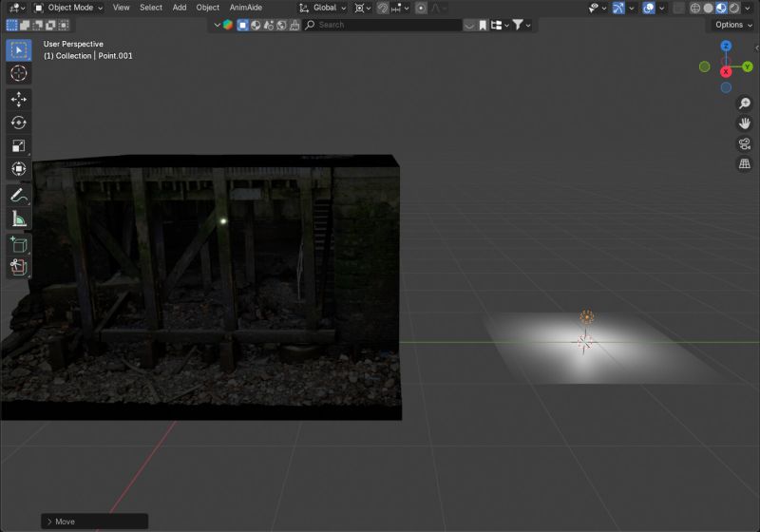Image resolution: width=760 pixels, height=532 pixels.
Task: Click the "(1) Collection | Point.001" text
Action: coord(87,56)
